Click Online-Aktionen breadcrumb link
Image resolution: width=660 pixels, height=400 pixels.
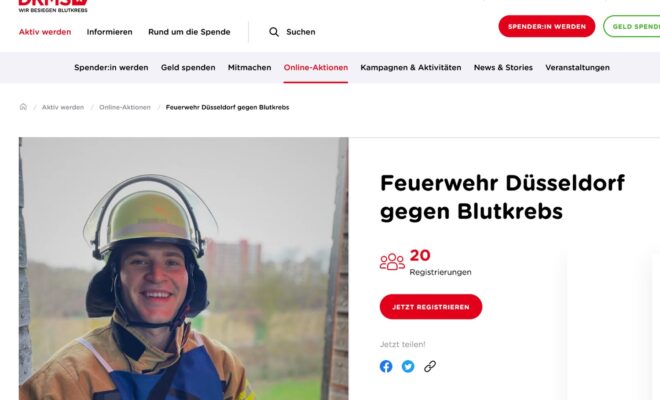125,107
